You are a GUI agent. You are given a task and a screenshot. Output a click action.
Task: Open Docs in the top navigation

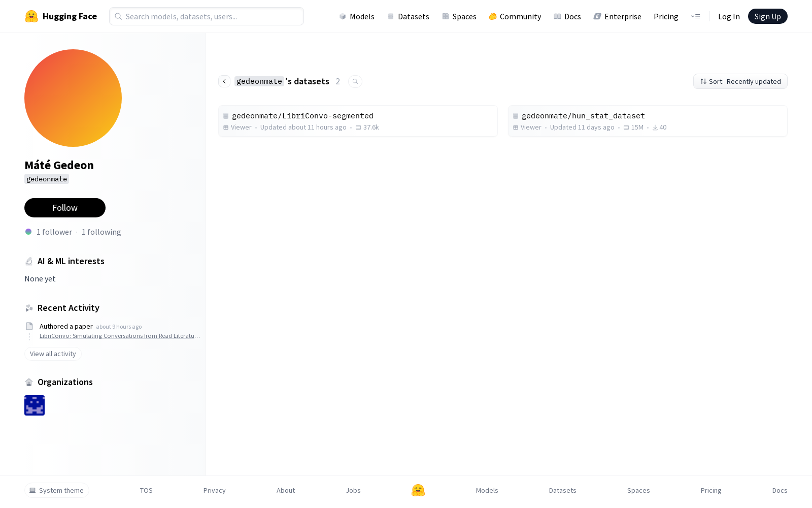tap(567, 16)
